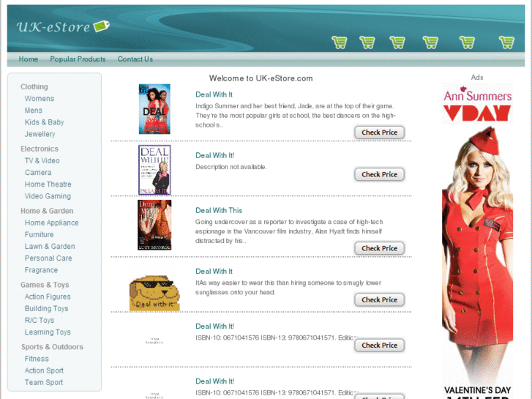This screenshot has width=532, height=399.
Task: Open the Clothing category
Action: point(34,86)
